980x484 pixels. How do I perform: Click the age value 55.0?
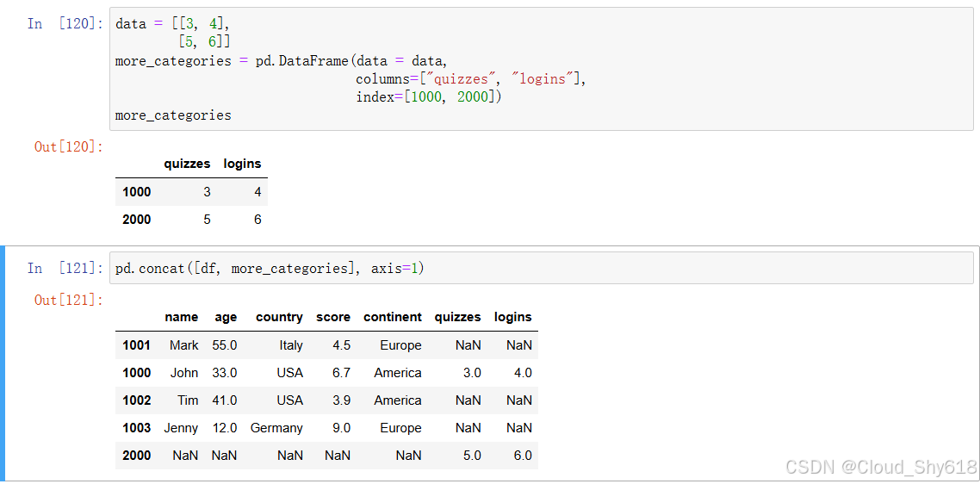click(x=225, y=345)
